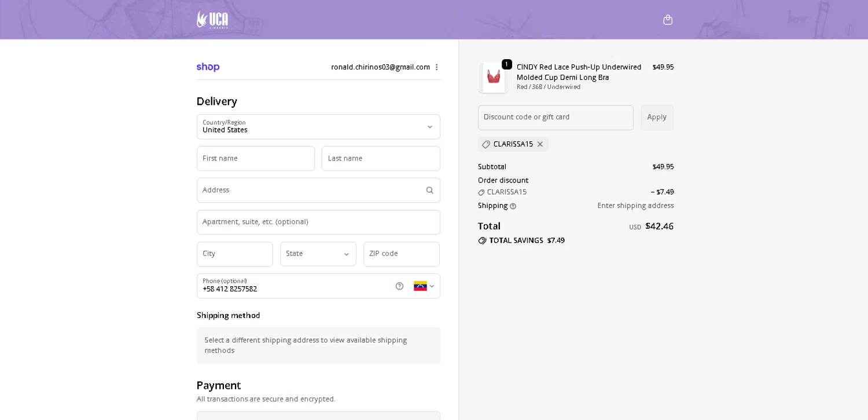Click the $42.46 total amount
The width and height of the screenshot is (868, 420).
click(x=659, y=226)
